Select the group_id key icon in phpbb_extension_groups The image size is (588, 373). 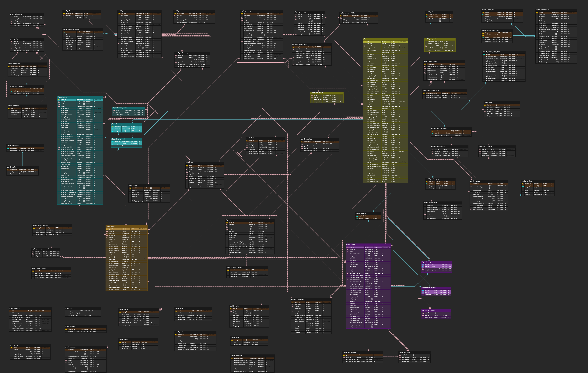[x=64, y=32]
